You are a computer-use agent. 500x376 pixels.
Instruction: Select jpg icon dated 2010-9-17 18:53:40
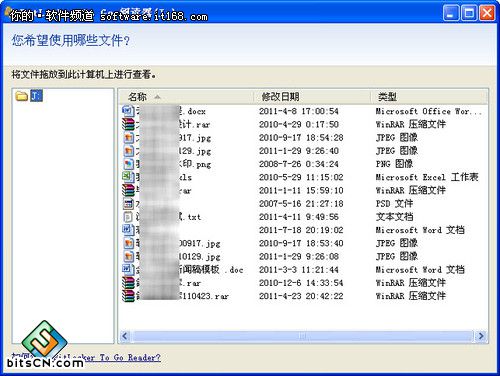(x=128, y=243)
